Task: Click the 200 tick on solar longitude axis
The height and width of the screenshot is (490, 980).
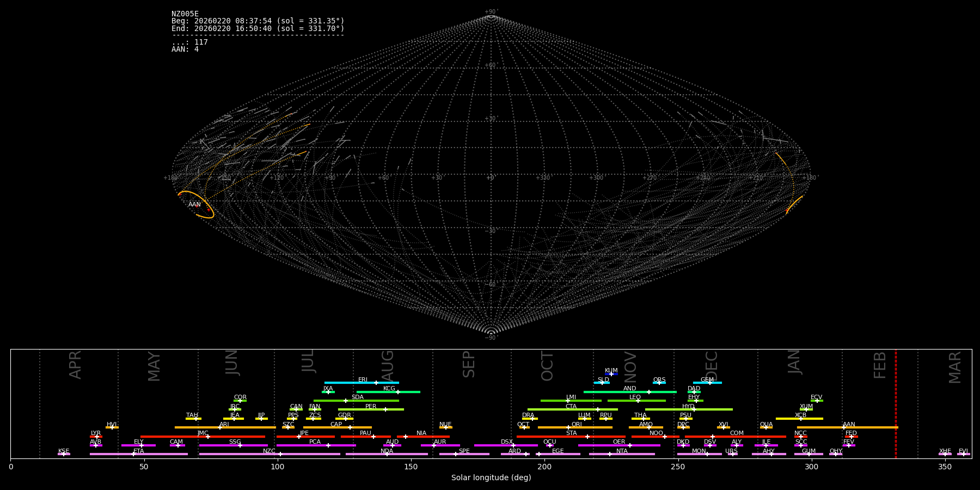Action: [x=544, y=467]
